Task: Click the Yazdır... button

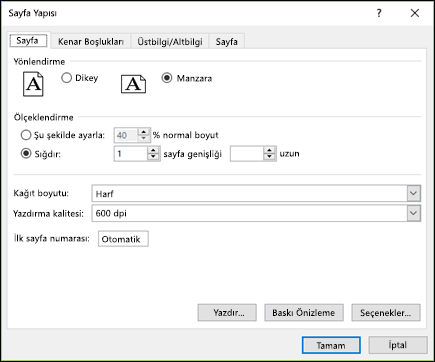Action: click(x=227, y=313)
